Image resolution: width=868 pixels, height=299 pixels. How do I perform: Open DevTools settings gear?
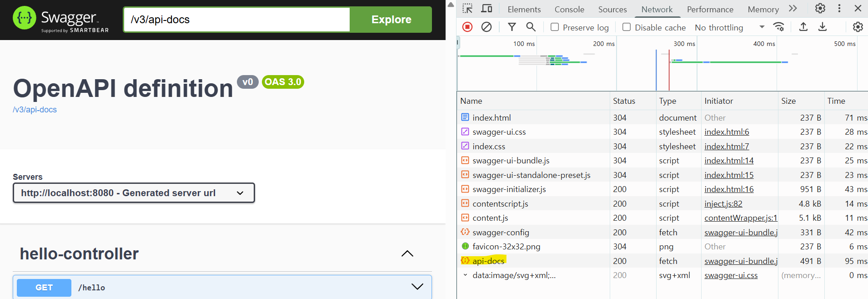(820, 8)
